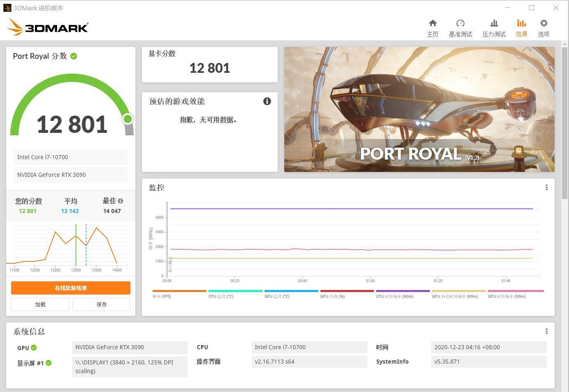Click average score 13 142
This screenshot has height=392, width=569.
pyautogui.click(x=70, y=211)
